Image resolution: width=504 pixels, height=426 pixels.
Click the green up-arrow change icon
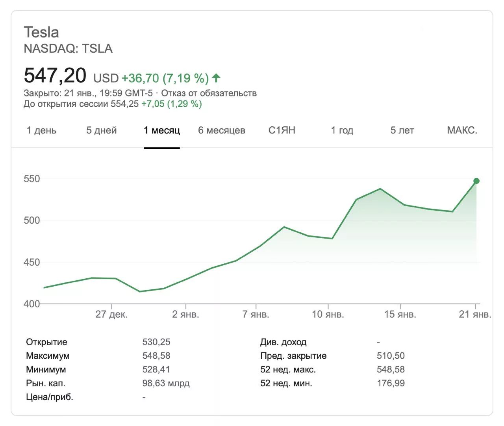[216, 78]
